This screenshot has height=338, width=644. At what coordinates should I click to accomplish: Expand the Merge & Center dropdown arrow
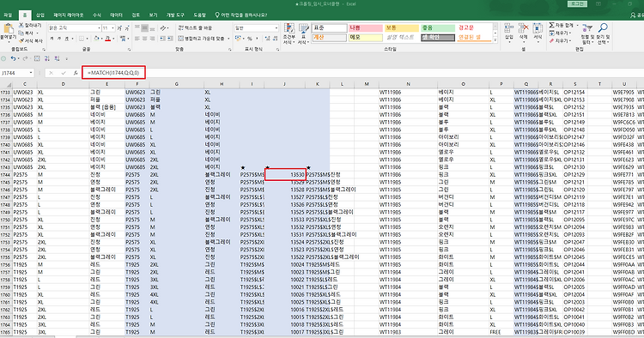(228, 39)
